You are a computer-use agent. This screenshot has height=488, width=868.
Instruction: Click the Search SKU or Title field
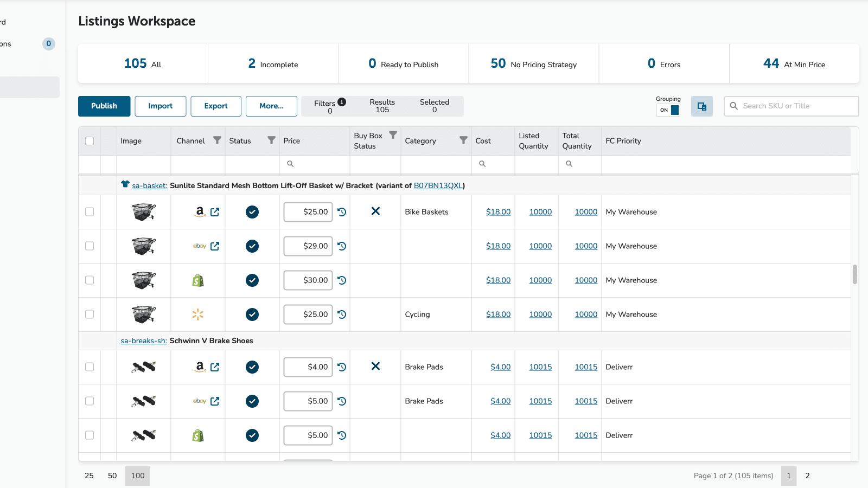click(x=790, y=106)
